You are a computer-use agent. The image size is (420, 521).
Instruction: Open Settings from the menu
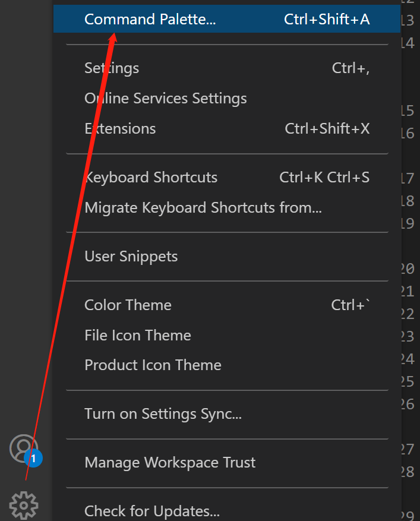click(112, 68)
